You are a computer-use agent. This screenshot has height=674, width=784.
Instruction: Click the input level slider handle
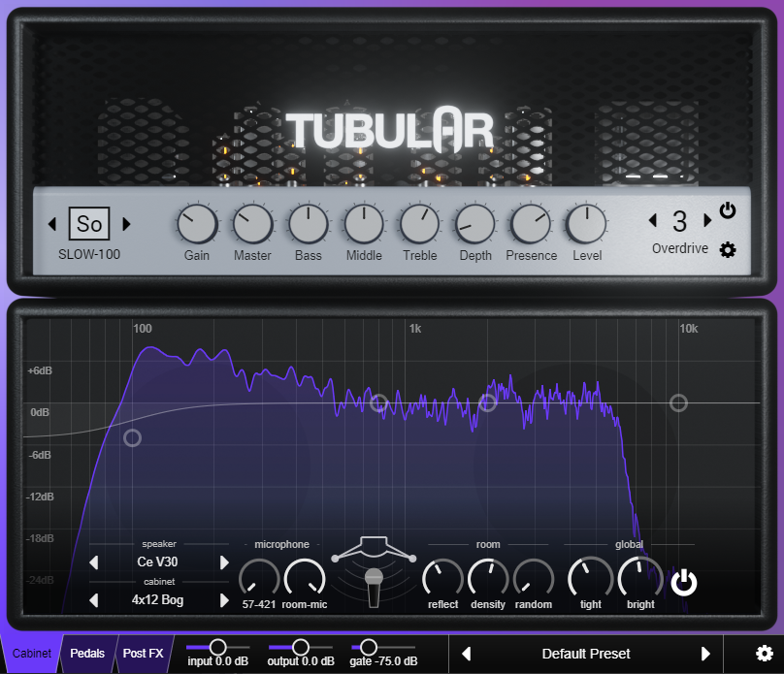tap(217, 647)
